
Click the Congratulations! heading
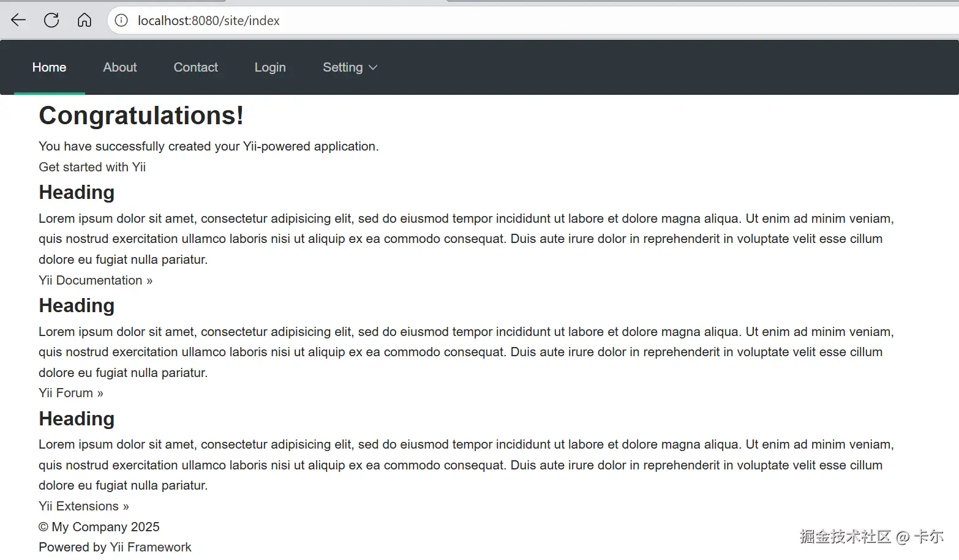coord(141,116)
